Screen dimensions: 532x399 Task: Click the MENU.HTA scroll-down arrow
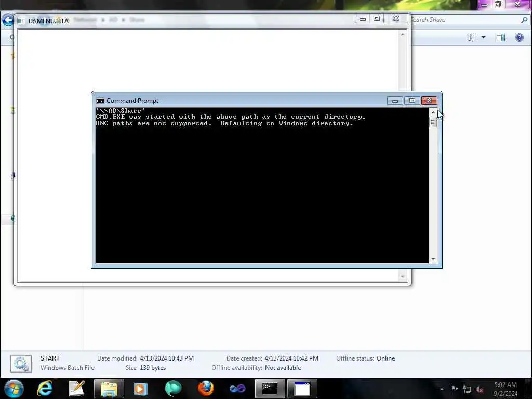pyautogui.click(x=403, y=276)
